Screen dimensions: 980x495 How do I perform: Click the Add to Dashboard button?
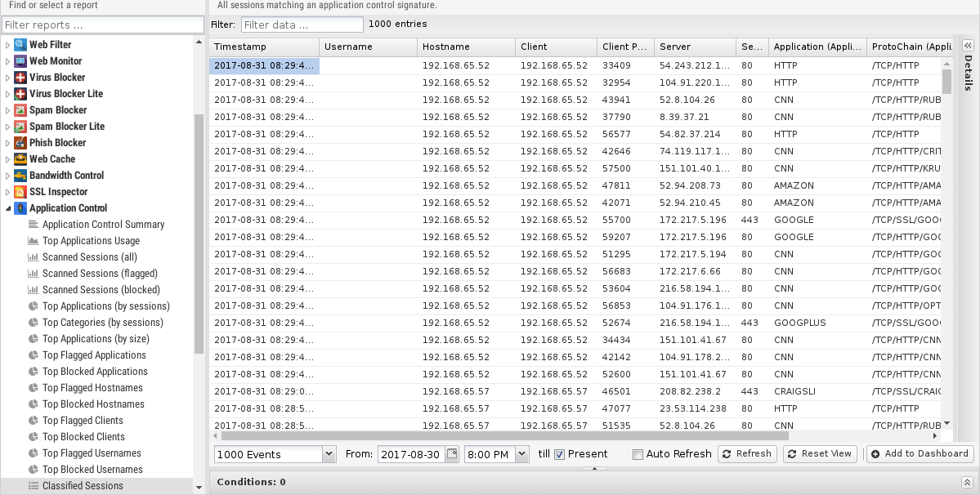(920, 454)
